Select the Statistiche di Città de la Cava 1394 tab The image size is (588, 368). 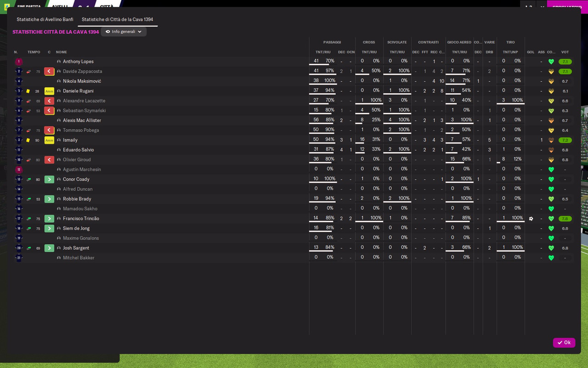118,19
